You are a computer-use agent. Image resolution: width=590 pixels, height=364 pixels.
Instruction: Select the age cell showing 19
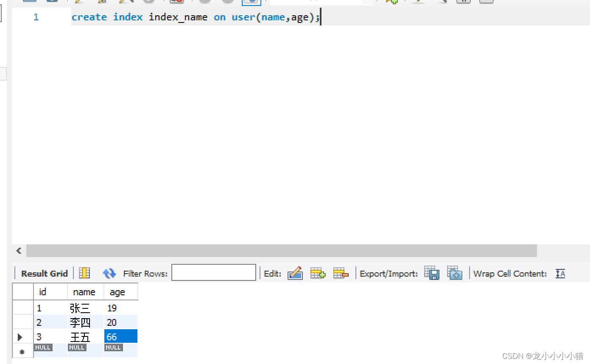(121, 308)
